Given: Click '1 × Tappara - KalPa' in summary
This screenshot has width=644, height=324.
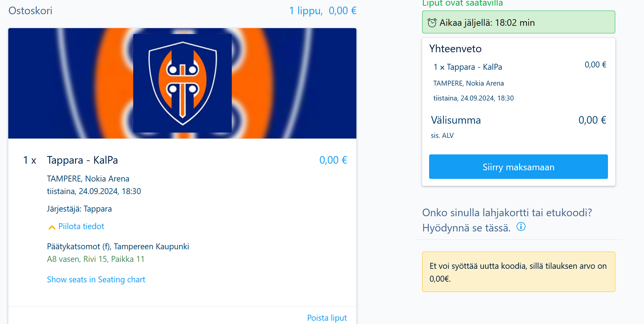Looking at the screenshot, I should tap(468, 67).
